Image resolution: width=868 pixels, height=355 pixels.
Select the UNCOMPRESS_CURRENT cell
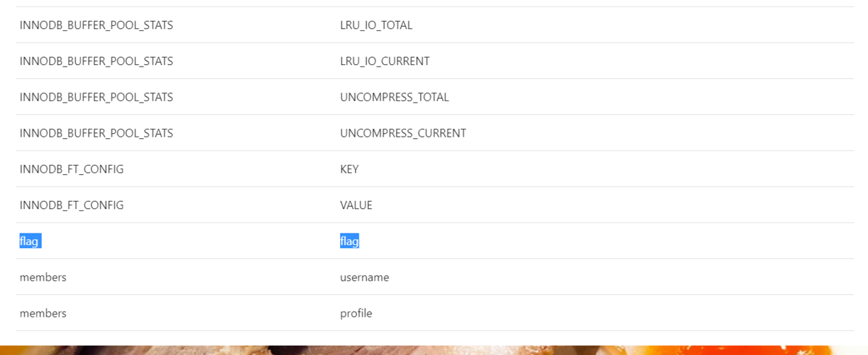[x=403, y=133]
